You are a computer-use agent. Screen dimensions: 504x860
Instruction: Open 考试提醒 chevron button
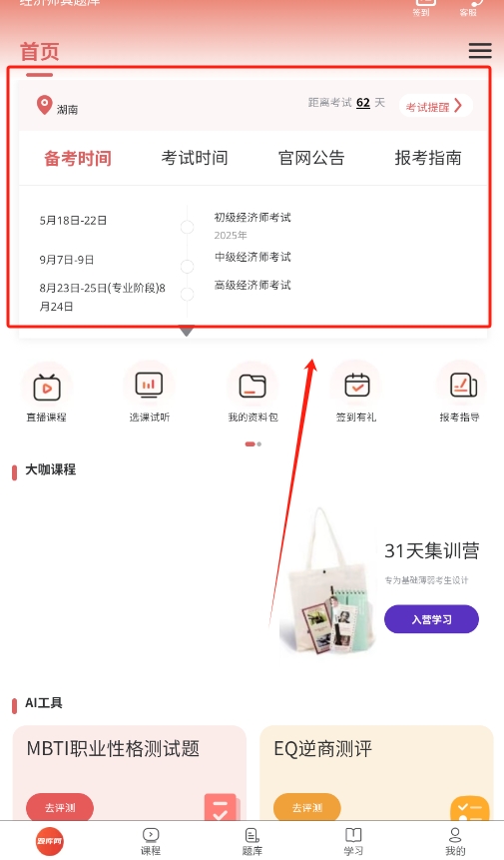click(x=435, y=105)
